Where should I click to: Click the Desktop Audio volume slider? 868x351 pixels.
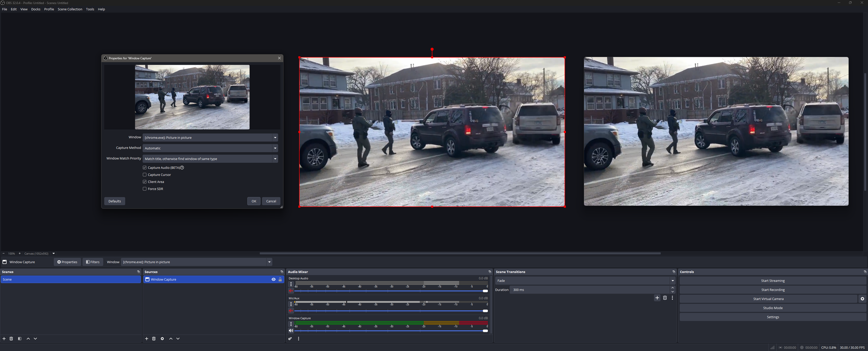391,291
